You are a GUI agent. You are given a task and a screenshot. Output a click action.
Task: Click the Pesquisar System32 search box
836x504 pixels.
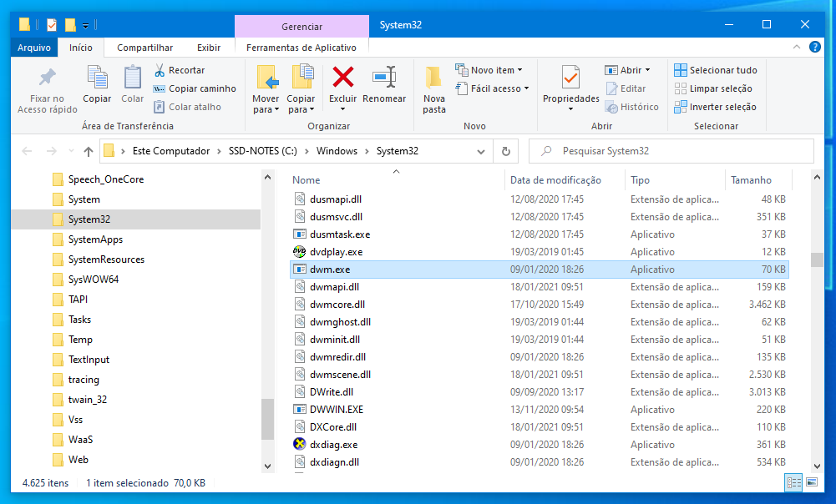point(671,151)
